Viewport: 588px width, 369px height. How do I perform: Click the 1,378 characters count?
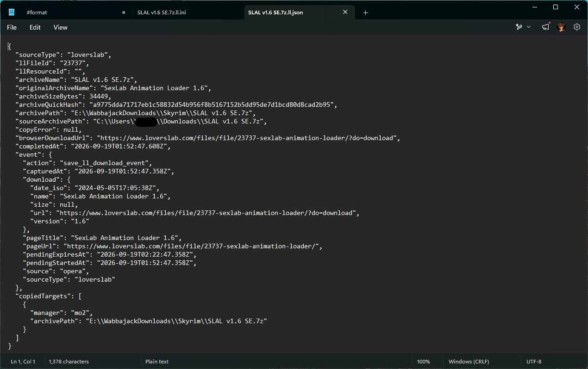[x=69, y=362]
